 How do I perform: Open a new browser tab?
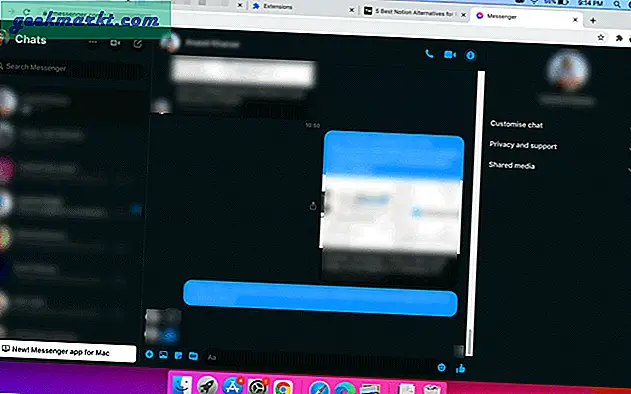coord(593,20)
